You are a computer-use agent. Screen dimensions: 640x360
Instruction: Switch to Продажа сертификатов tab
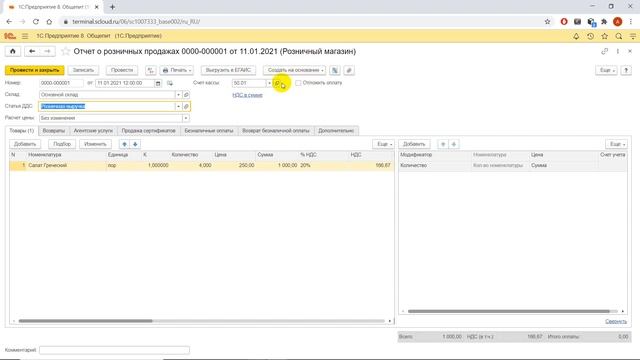[x=149, y=131]
